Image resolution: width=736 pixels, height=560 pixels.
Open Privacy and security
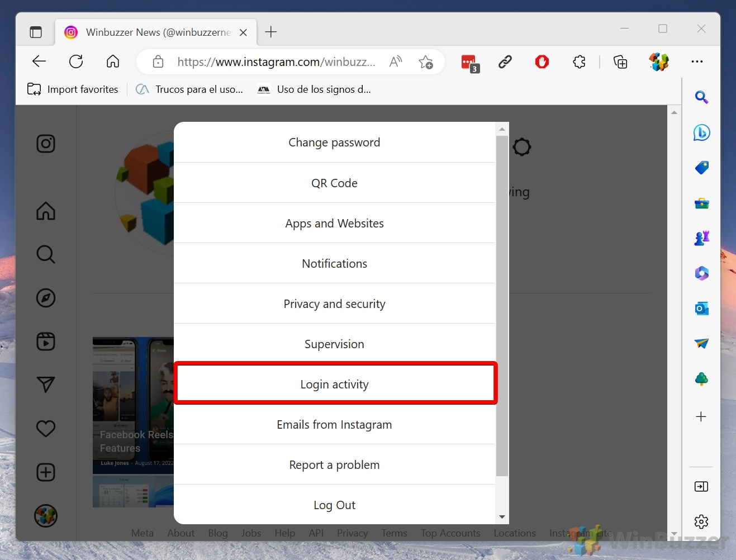click(x=334, y=303)
